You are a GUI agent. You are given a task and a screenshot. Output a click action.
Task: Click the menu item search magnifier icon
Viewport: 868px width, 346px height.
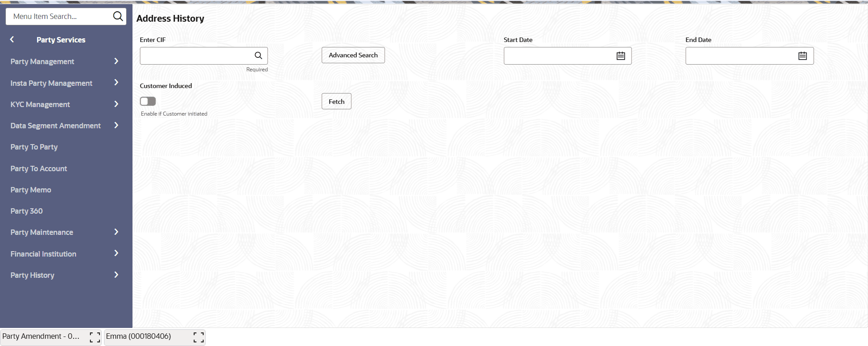(118, 16)
